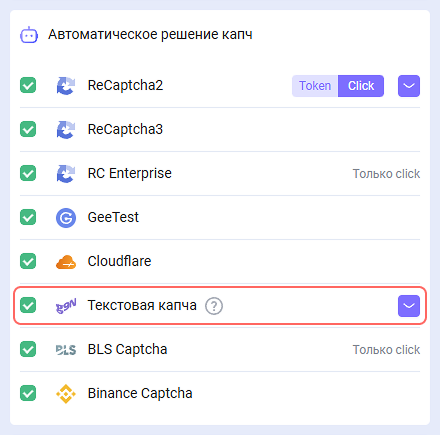440x435 pixels.
Task: Expand the Текстовая капча dropdown arrow
Action: click(x=409, y=306)
